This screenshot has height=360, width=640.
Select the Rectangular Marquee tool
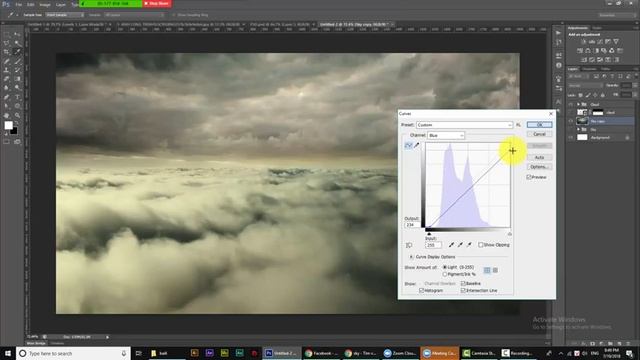tap(7, 35)
